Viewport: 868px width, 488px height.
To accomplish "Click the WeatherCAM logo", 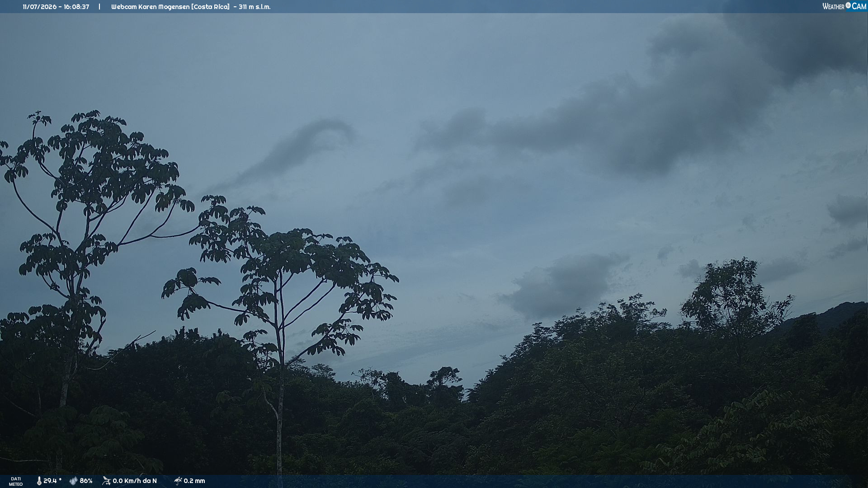I will click(844, 6).
